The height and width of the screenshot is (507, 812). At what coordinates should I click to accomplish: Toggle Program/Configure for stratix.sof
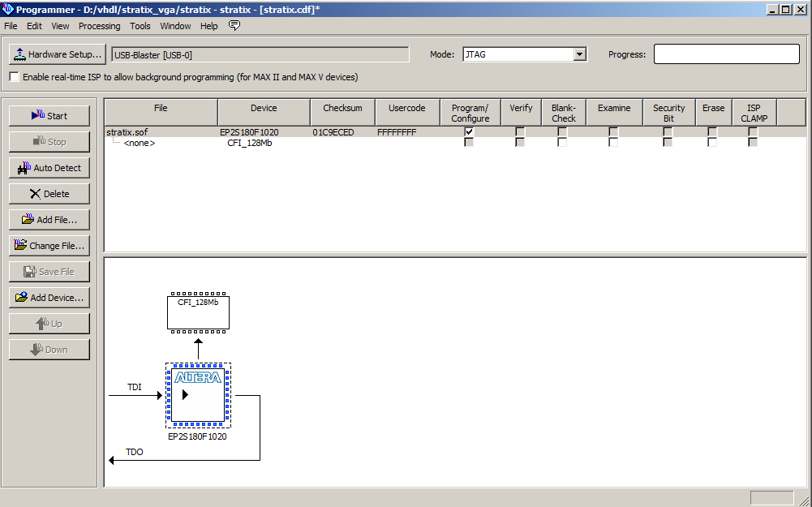point(469,132)
